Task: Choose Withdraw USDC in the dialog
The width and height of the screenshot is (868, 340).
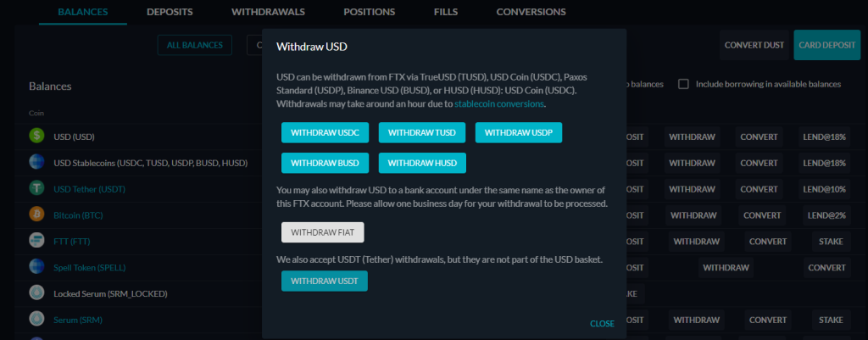Action: [325, 133]
